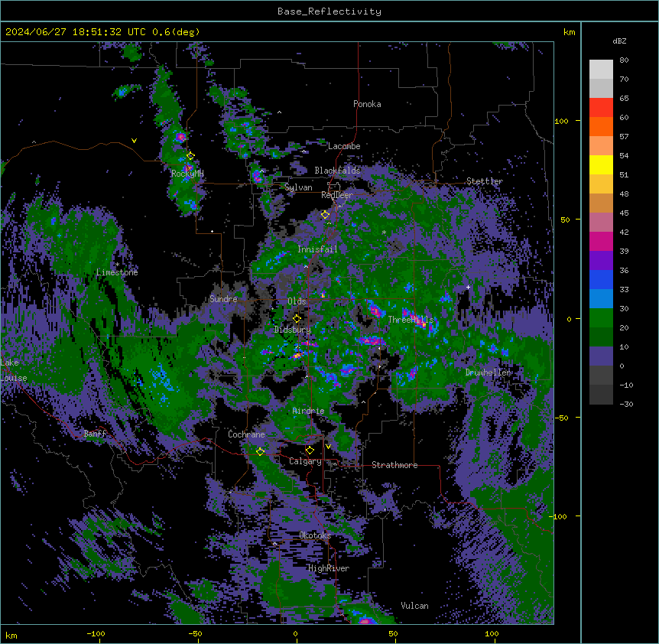Click the Stettler label

(x=485, y=181)
